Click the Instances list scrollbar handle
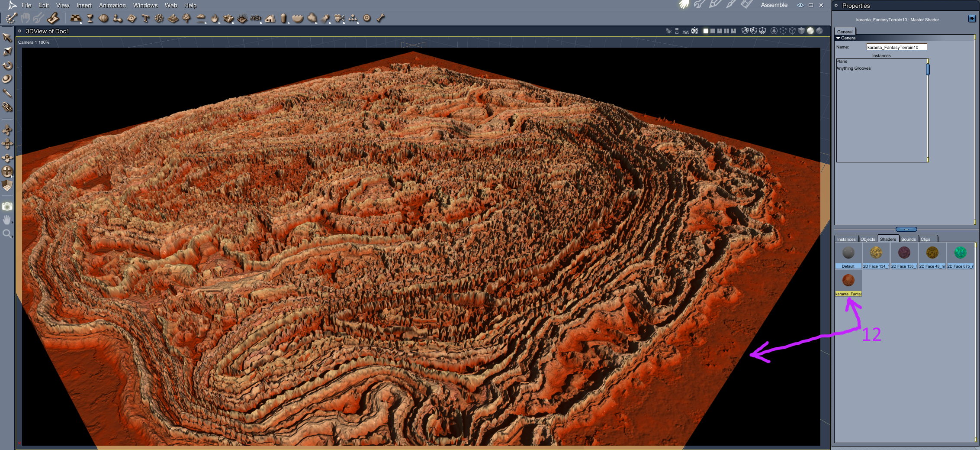Image resolution: width=980 pixels, height=450 pixels. [x=928, y=69]
